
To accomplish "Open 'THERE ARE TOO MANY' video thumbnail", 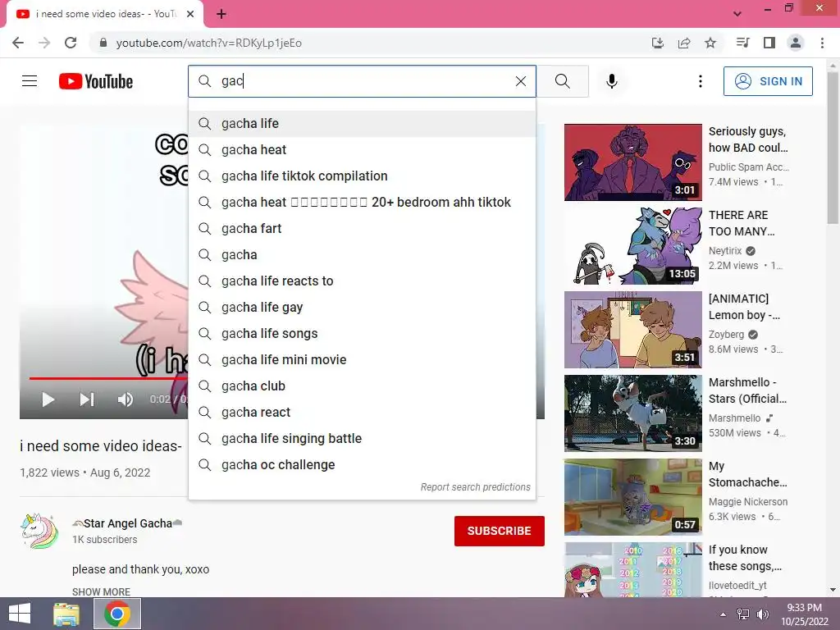I will click(633, 246).
